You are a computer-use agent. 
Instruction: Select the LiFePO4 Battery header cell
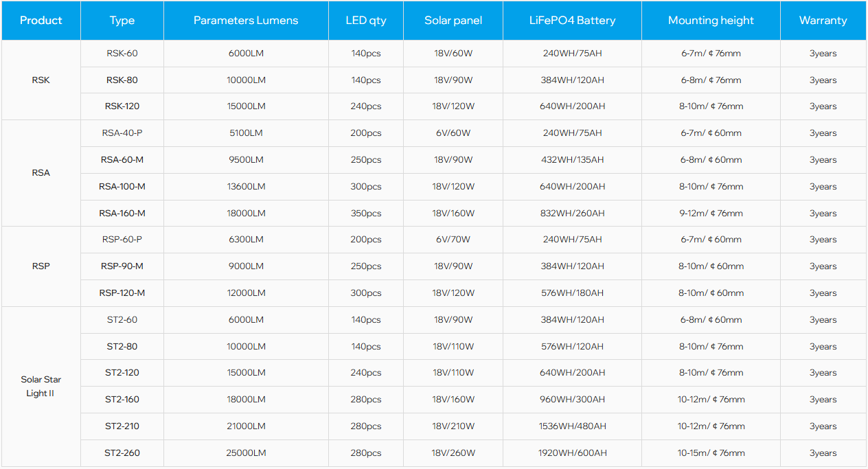[572, 21]
